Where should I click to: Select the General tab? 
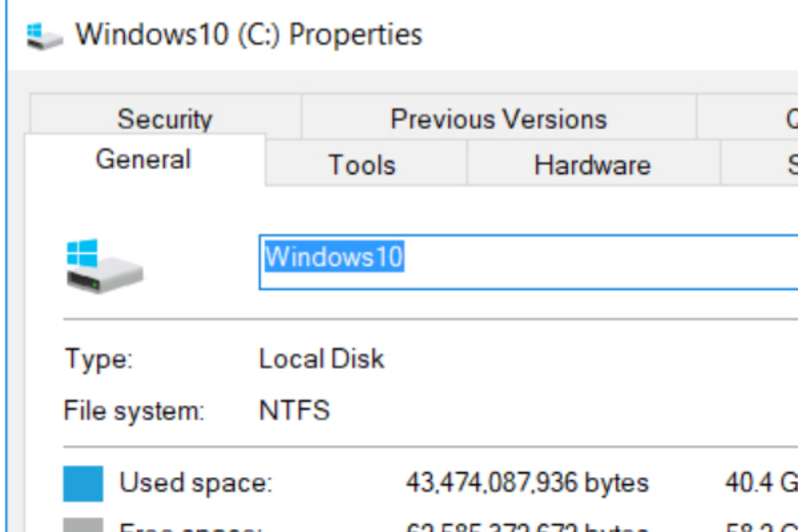(143, 160)
